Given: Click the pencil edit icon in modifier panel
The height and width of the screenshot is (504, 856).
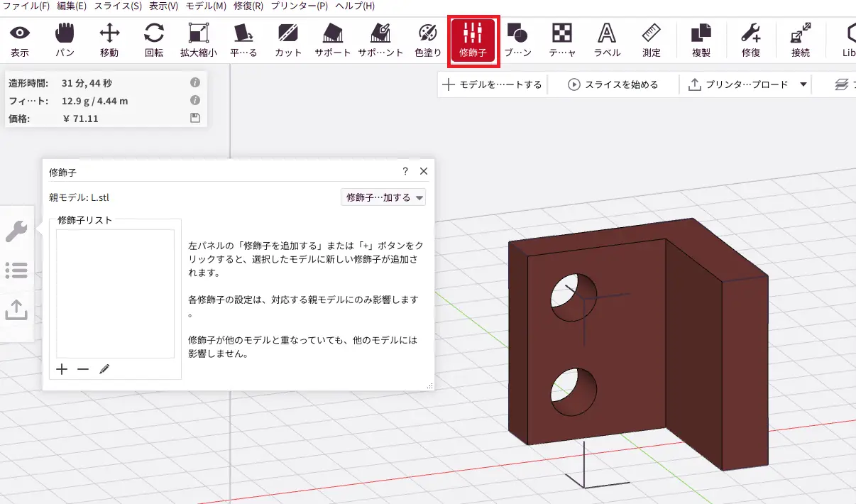Looking at the screenshot, I should click(x=104, y=369).
